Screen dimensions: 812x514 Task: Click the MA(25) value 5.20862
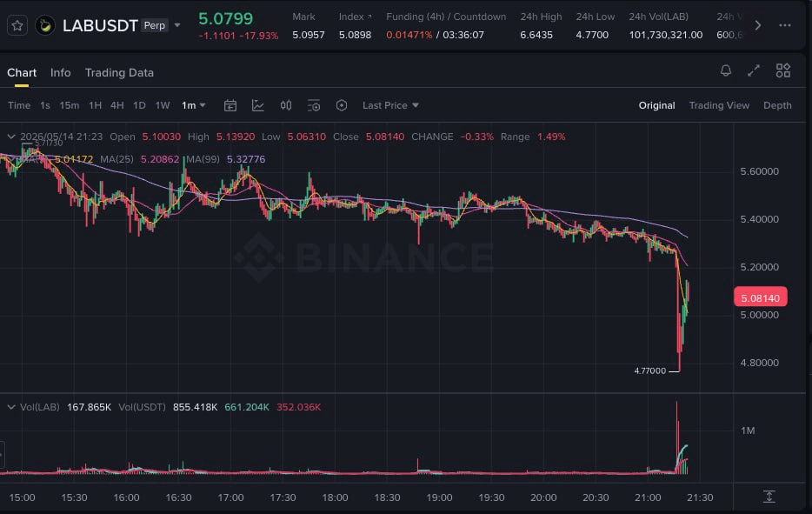pyautogui.click(x=160, y=159)
